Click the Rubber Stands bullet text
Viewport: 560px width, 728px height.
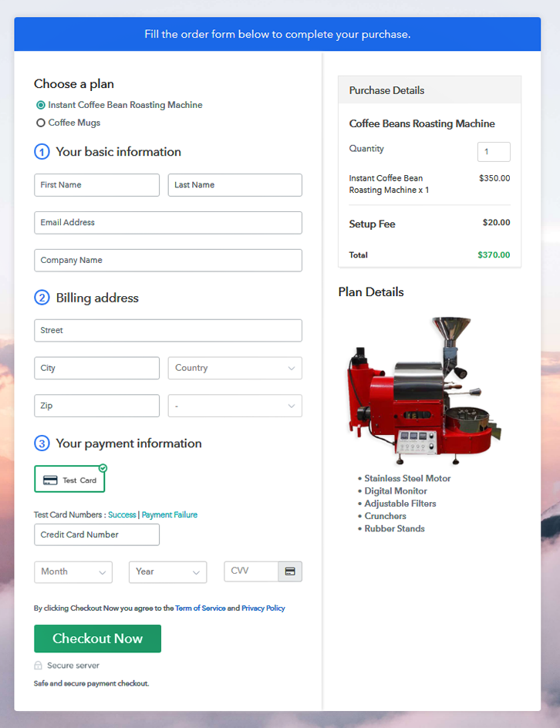(x=395, y=528)
